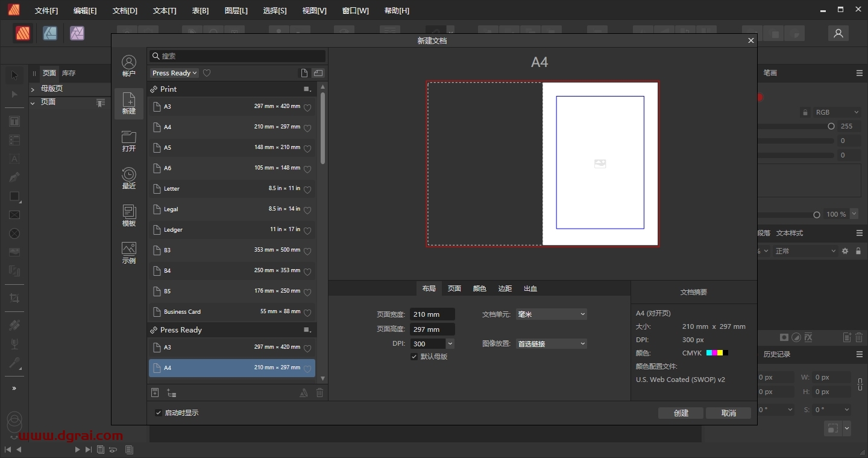Viewport: 868px width, 458px height.
Task: Open the 文件 menu
Action: 46,11
